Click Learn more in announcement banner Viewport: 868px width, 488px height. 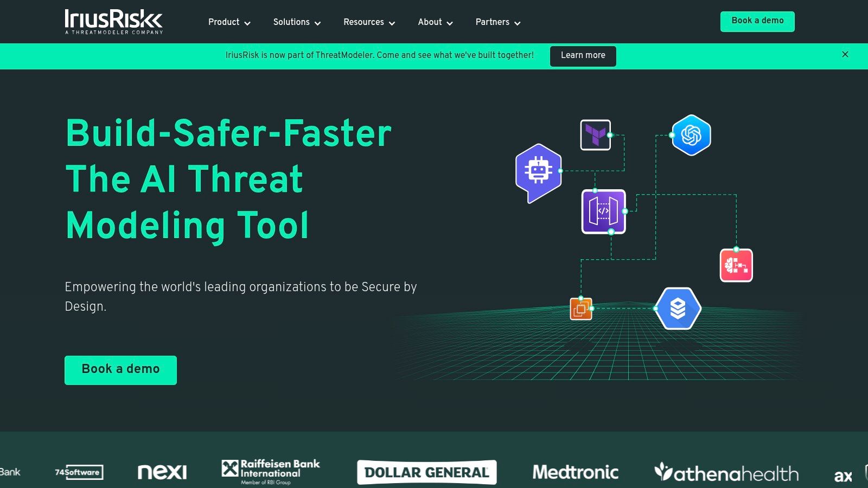(583, 56)
